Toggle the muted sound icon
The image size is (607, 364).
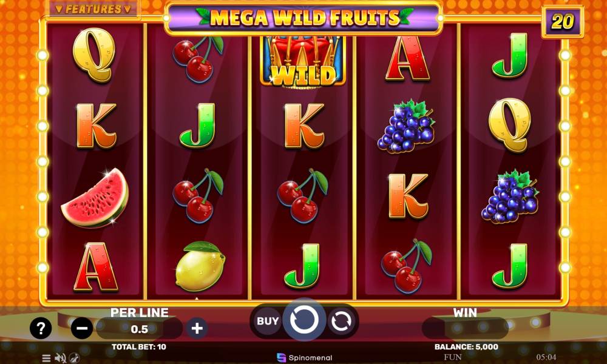[60, 358]
